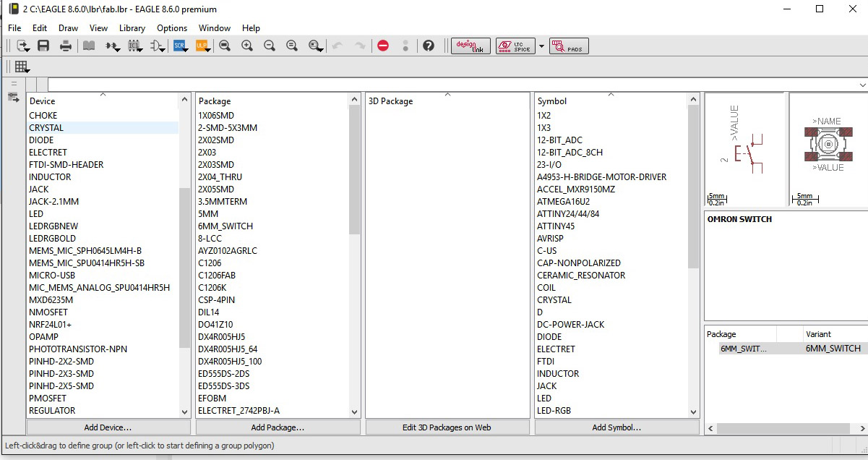Open the Draw menu
Viewport: 868px width, 460px height.
tap(69, 28)
